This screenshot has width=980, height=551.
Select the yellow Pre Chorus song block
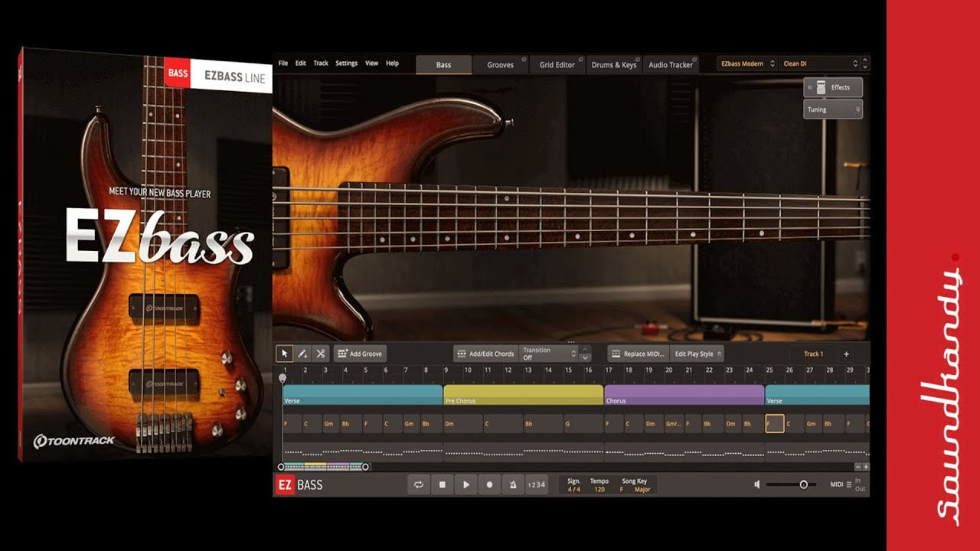524,394
